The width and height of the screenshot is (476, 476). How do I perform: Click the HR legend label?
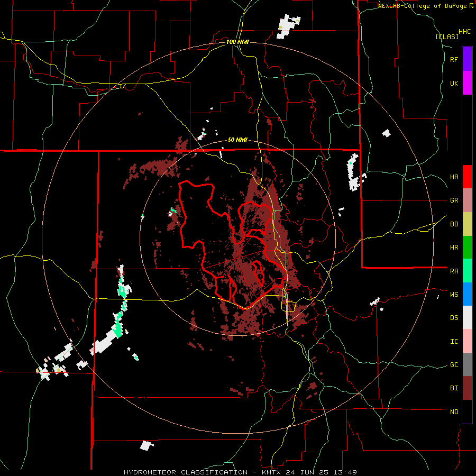[x=454, y=248]
